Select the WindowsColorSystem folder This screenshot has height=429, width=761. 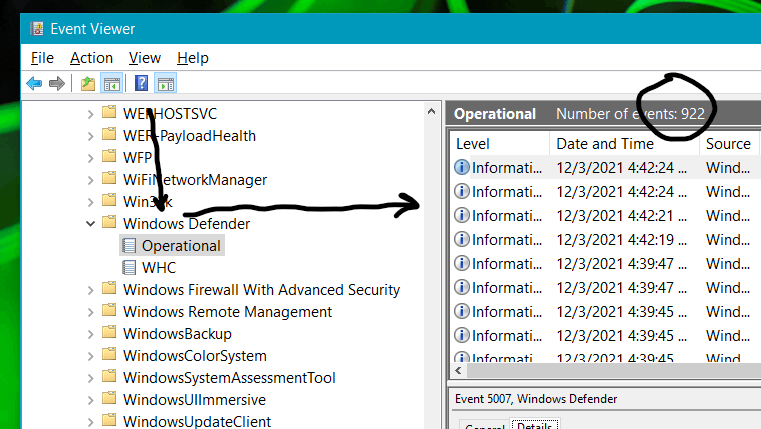click(x=195, y=356)
